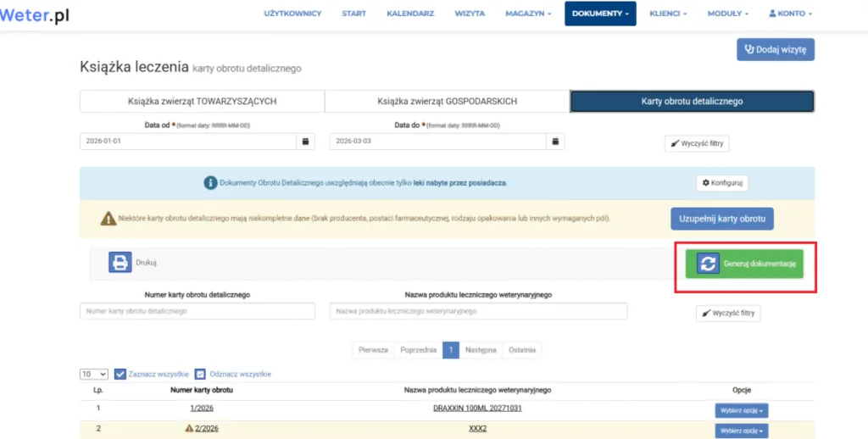This screenshot has width=868, height=439.
Task: Click the Data od input field
Action: point(188,142)
